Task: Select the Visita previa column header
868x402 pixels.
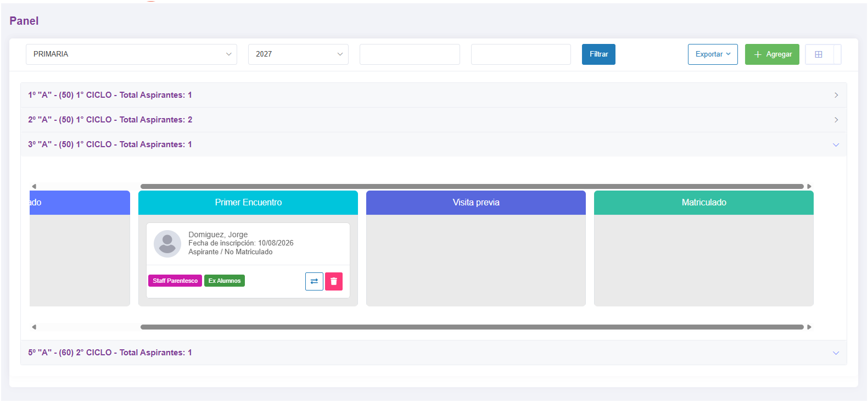Action: [x=476, y=203]
